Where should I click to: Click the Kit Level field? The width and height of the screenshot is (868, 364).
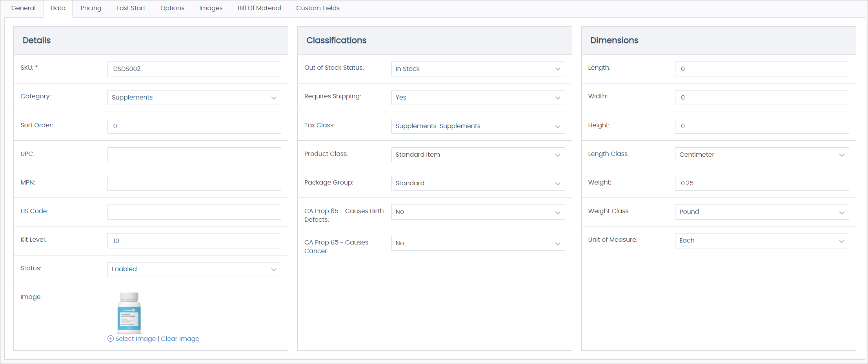coord(194,241)
